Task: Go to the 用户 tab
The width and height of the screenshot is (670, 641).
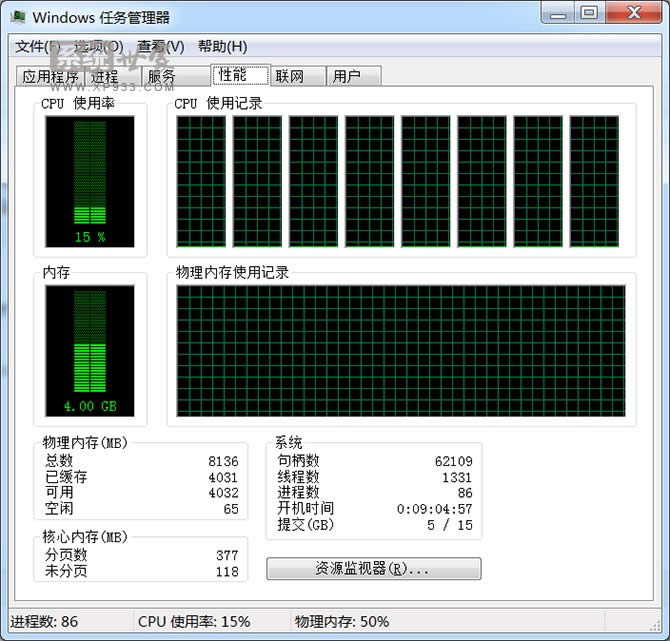Action: click(354, 77)
